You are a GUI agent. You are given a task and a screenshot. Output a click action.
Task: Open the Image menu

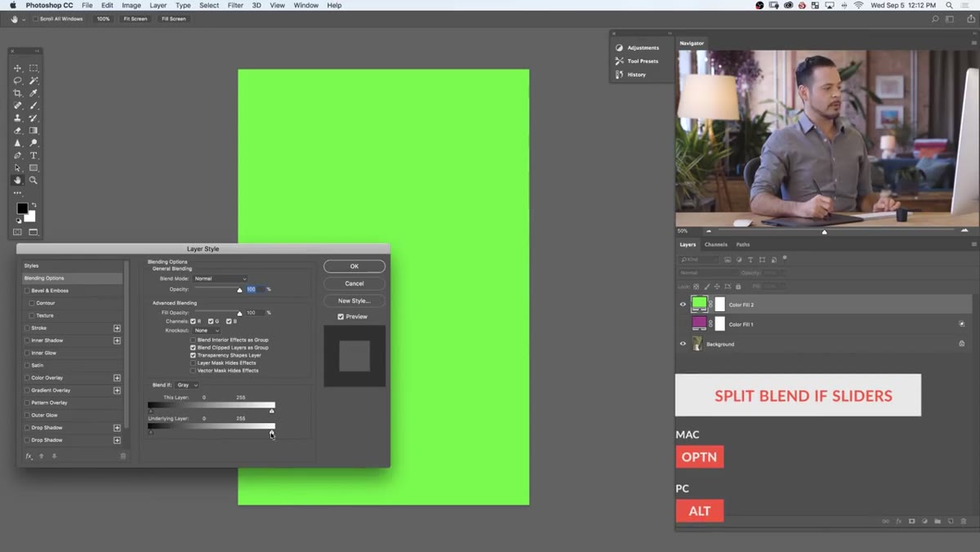click(131, 5)
